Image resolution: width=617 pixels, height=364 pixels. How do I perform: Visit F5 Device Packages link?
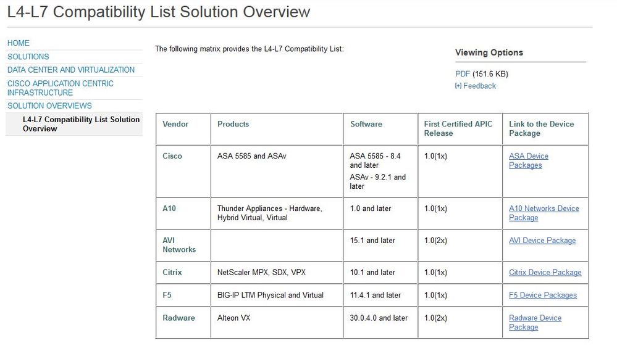[x=543, y=295]
